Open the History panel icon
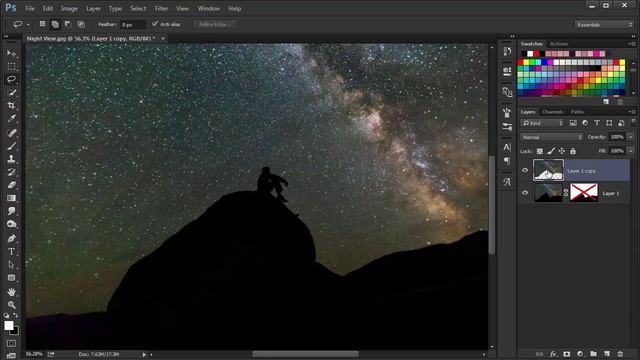 pos(507,51)
